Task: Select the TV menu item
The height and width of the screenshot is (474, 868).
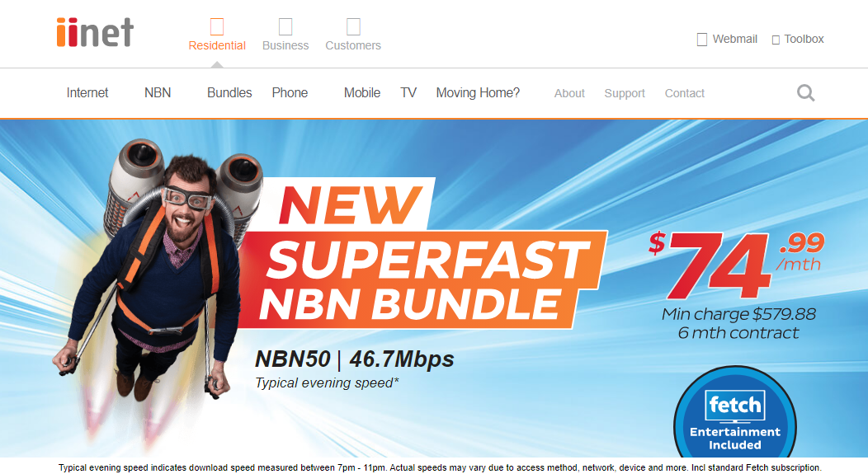Action: 408,93
